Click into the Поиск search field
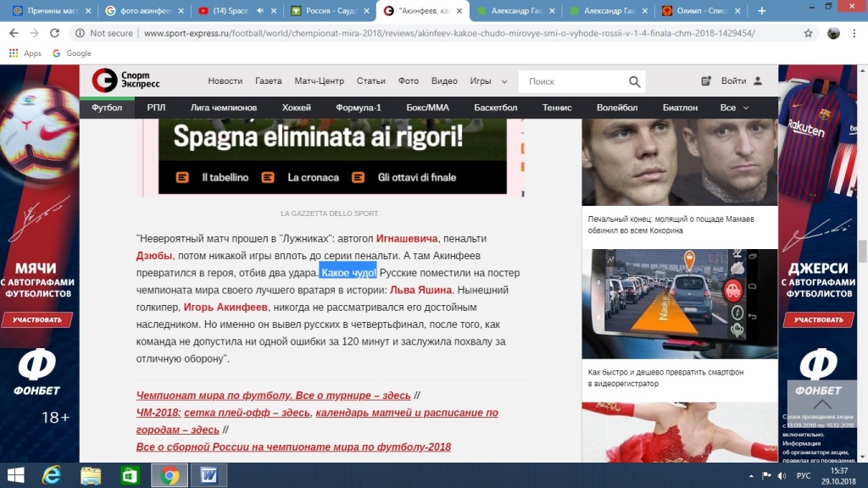The width and height of the screenshot is (868, 488). (576, 81)
